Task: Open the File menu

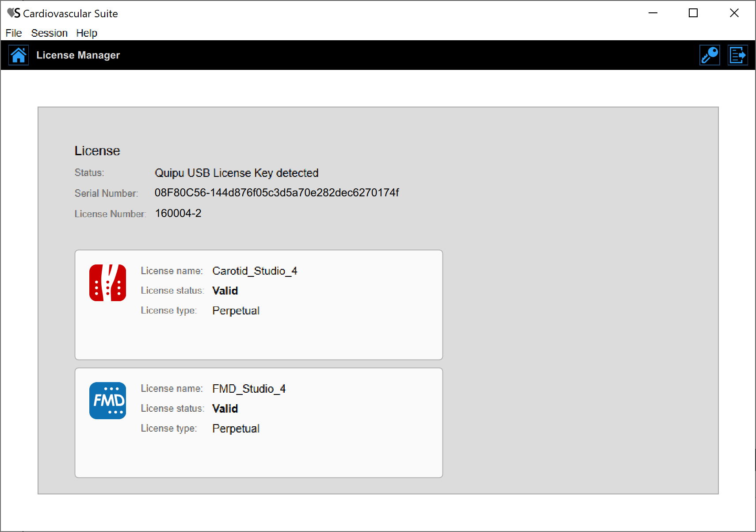Action: (14, 33)
